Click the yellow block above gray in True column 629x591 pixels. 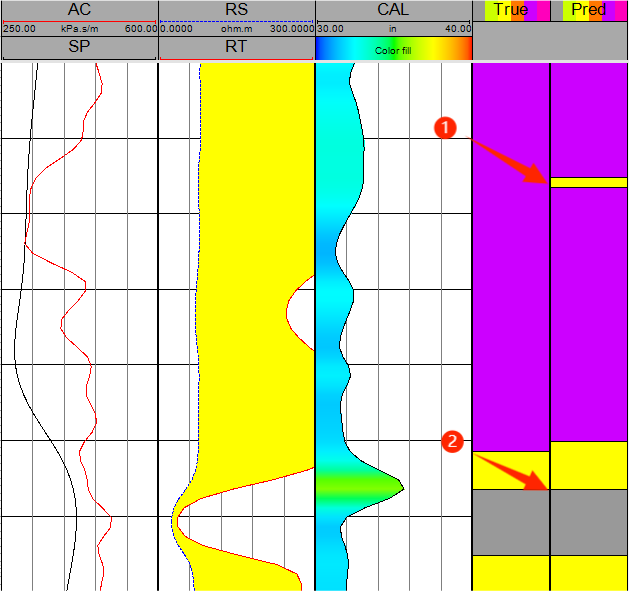coord(510,470)
